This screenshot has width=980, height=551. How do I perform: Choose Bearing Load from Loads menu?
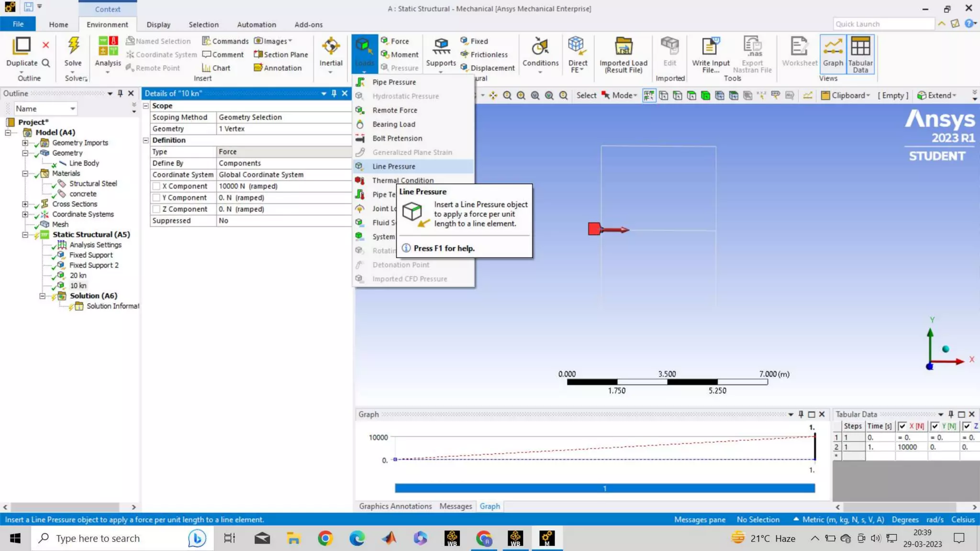[413, 124]
